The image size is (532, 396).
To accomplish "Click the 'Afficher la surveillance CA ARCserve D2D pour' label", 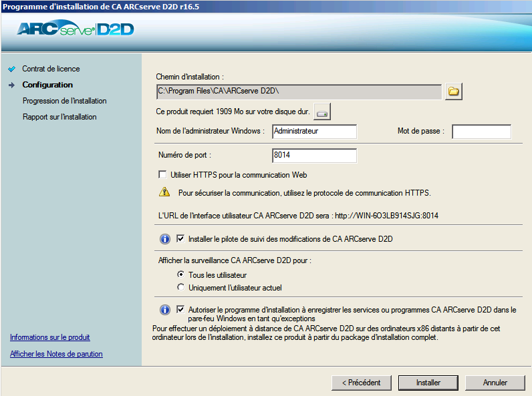I will [x=235, y=260].
